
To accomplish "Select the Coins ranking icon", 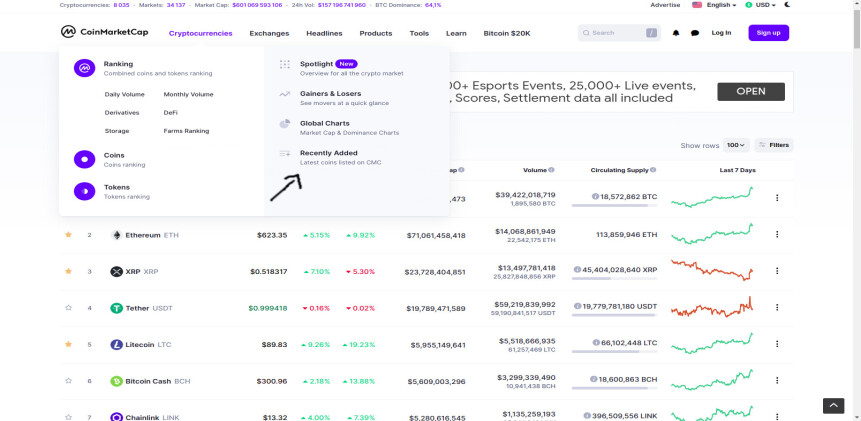I will click(x=85, y=159).
